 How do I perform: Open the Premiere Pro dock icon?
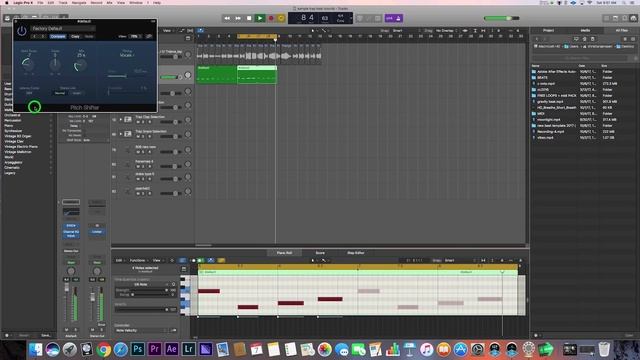(155, 349)
